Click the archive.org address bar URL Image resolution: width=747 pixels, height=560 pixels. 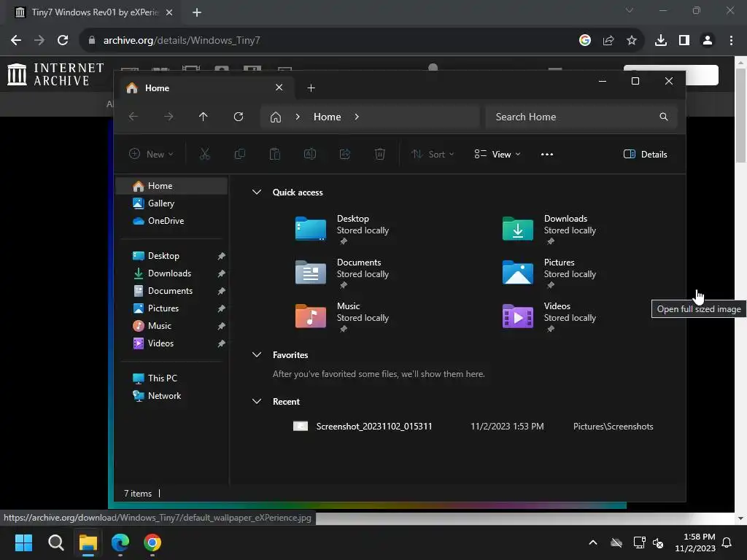coord(182,41)
